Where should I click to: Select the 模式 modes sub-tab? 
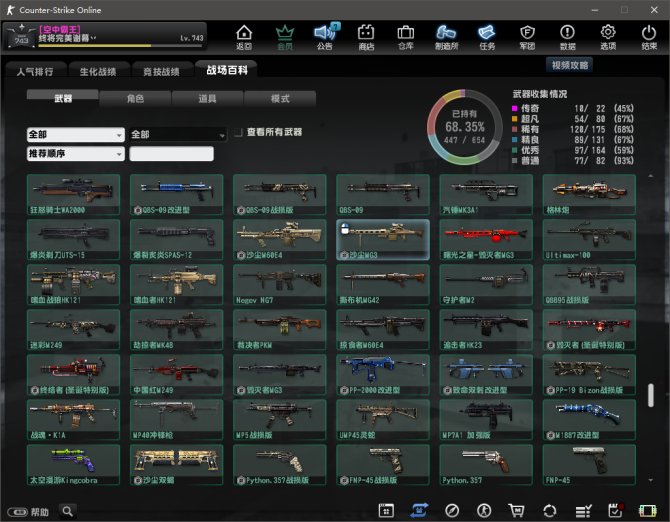click(280, 98)
